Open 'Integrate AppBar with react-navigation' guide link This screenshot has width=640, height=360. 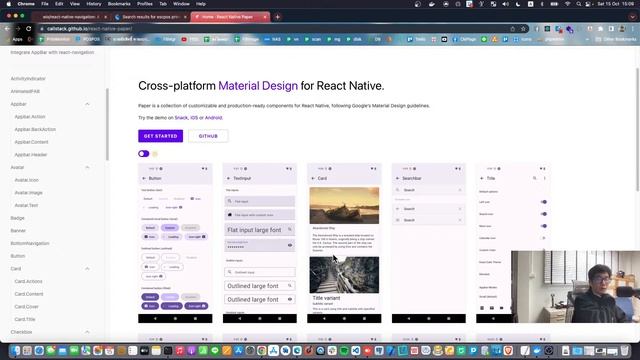[x=52, y=52]
